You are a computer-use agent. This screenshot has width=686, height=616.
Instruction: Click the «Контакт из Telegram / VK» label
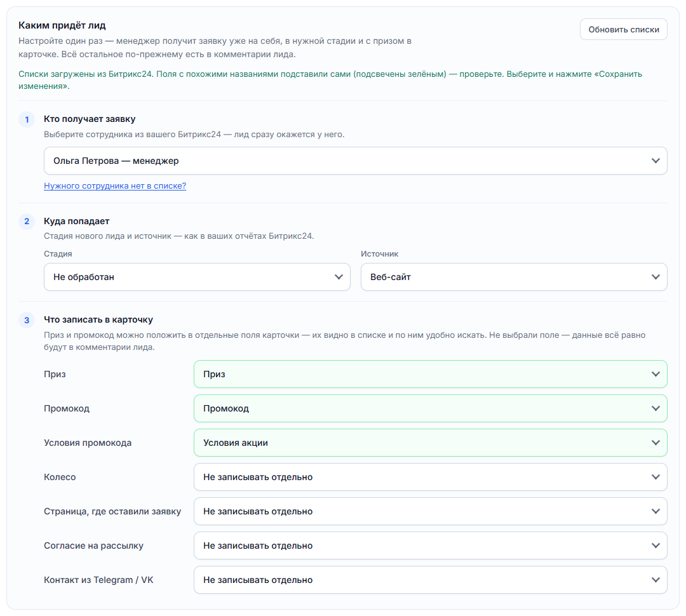[x=98, y=580]
